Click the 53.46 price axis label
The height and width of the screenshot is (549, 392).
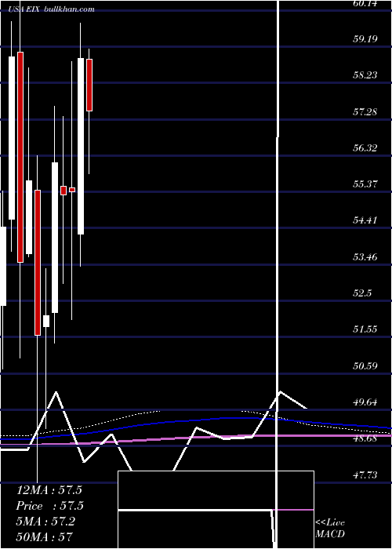(365, 257)
